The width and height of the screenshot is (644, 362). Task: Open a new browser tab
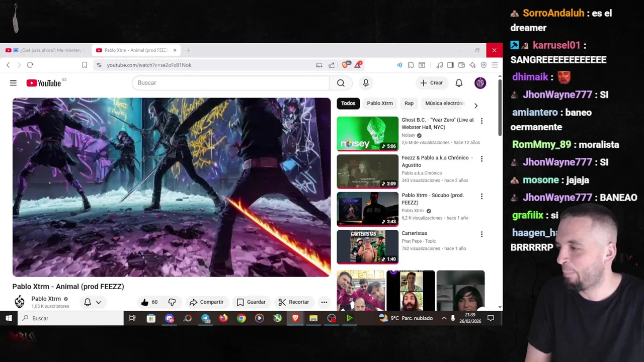coord(189,50)
